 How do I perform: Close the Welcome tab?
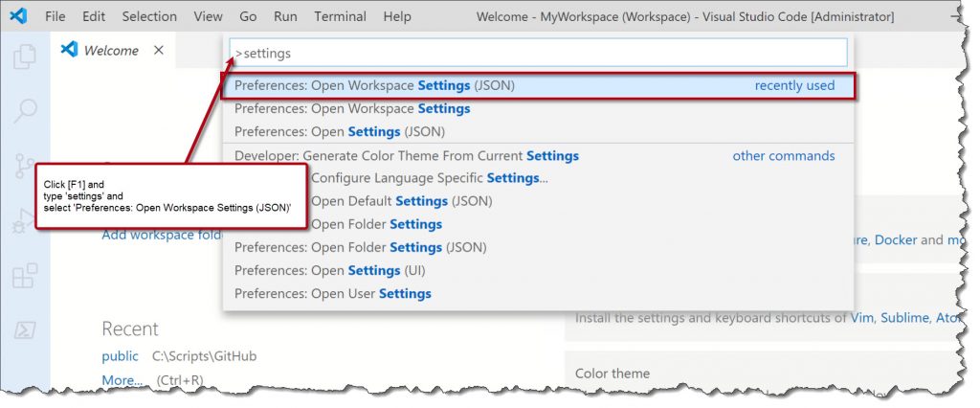point(159,50)
